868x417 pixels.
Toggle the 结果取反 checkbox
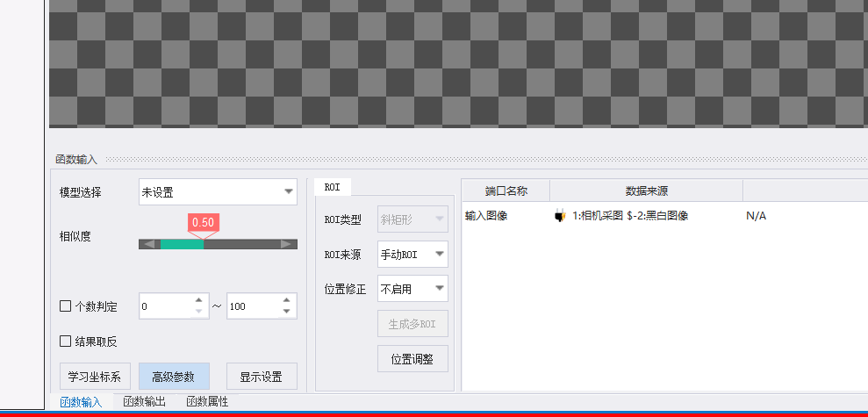point(65,342)
